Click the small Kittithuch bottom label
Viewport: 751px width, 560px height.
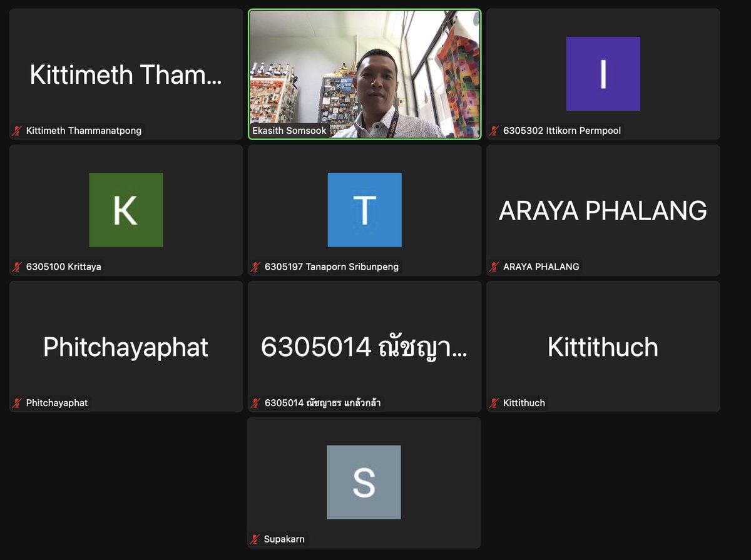[524, 403]
